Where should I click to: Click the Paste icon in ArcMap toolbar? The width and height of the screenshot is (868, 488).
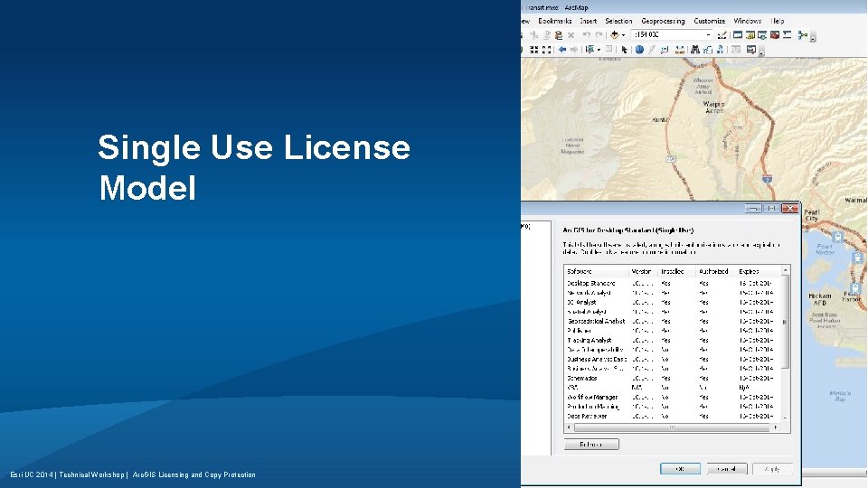click(x=559, y=35)
